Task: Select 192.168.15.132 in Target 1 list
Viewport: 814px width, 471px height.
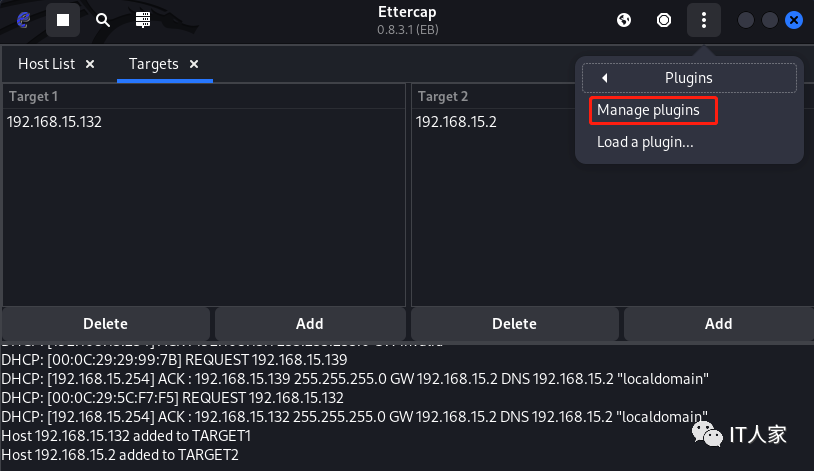Action: pyautogui.click(x=54, y=122)
